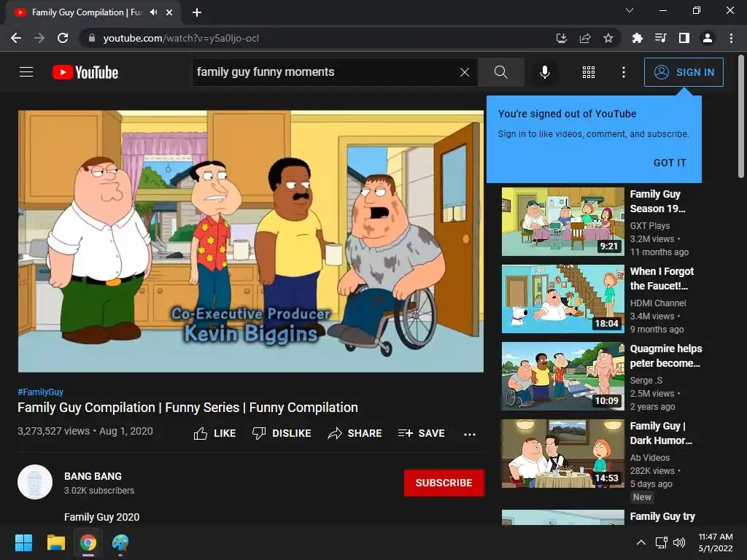Open Ab Videos channel name

[650, 458]
